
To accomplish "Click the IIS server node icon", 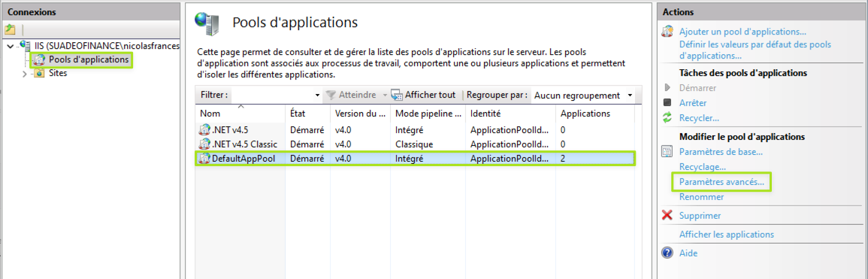I will click(26, 45).
